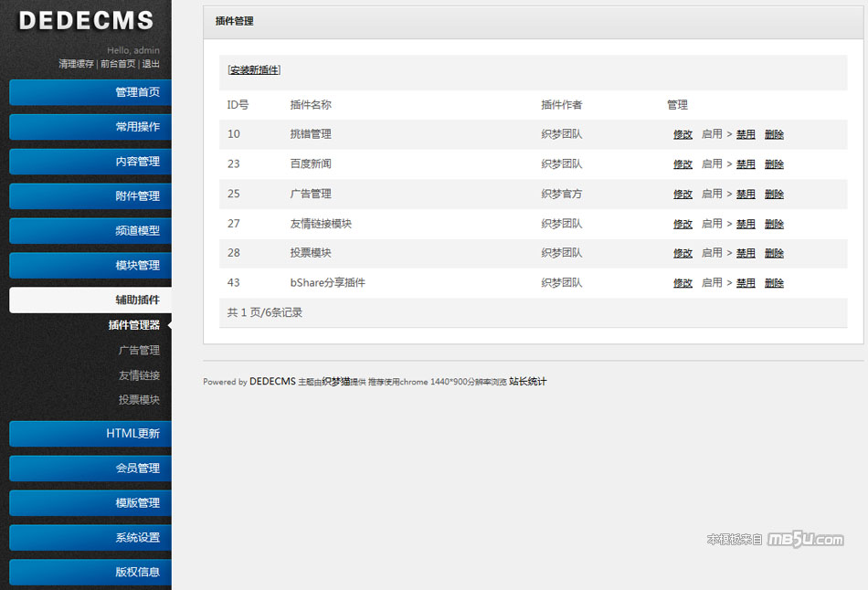
Task: Click 修改 for the 挑错管理 plugin
Action: click(683, 134)
